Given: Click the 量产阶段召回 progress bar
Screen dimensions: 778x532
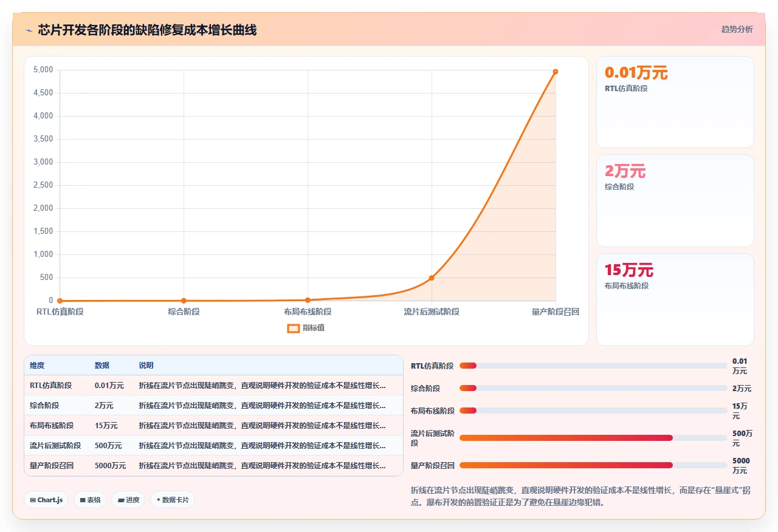Looking at the screenshot, I should click(x=593, y=465).
